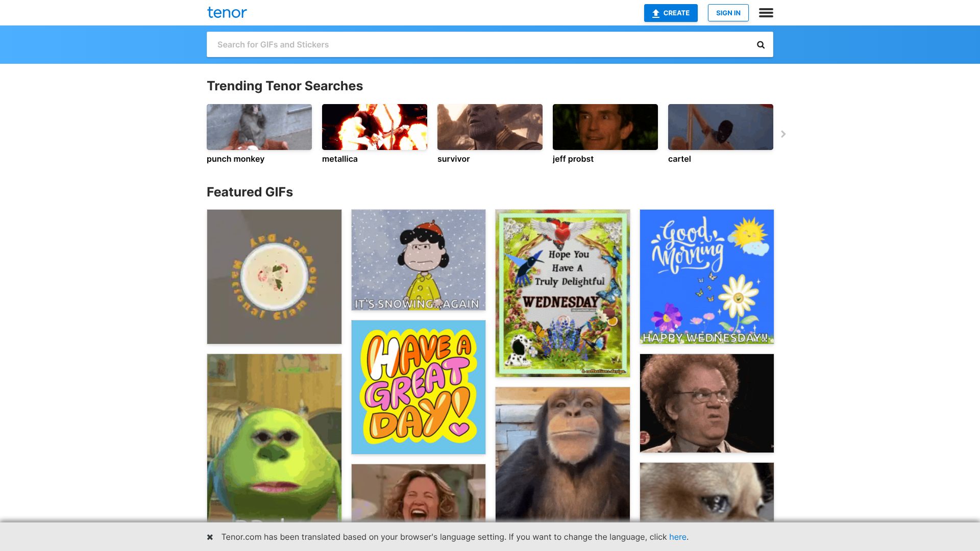This screenshot has height=551, width=980.
Task: Choose the cartel trending thumbnail
Action: click(x=720, y=128)
